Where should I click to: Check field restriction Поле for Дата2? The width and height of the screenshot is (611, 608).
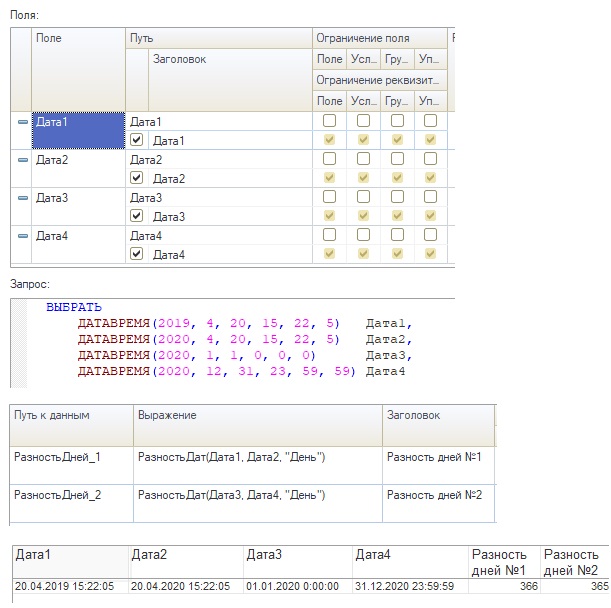pos(330,159)
